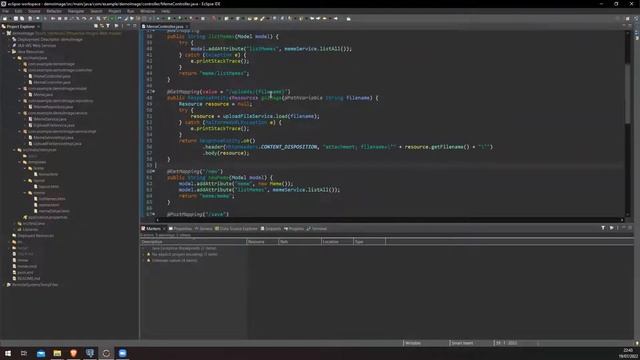Image resolution: width=640 pixels, height=360 pixels.
Task: Open the Source menu
Action: click(x=34, y=11)
